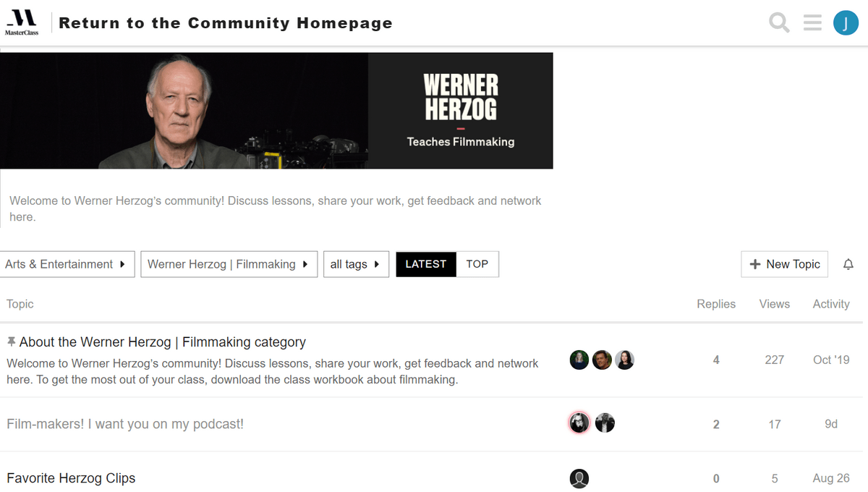Switch to the LATEST tab

click(426, 264)
